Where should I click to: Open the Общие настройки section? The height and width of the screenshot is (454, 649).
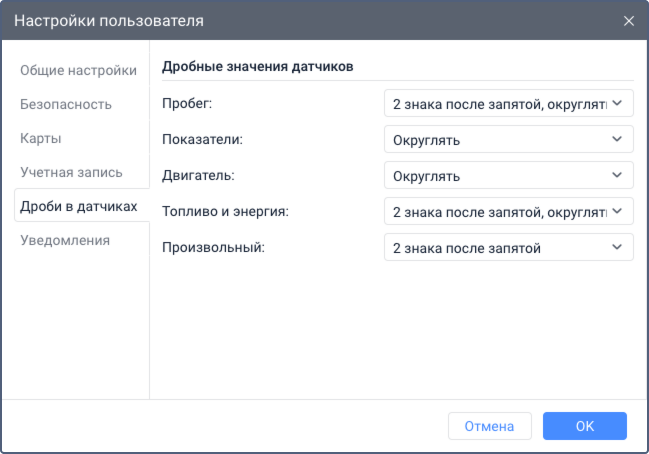[79, 70]
